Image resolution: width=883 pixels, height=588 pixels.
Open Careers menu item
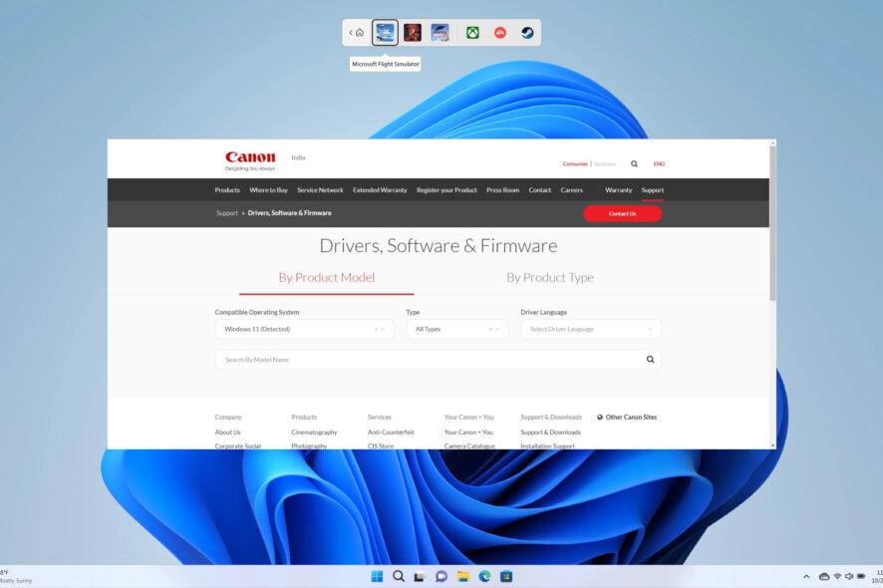(572, 190)
